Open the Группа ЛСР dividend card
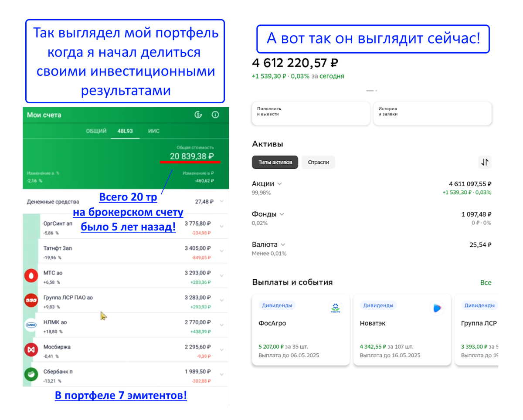 (476, 329)
